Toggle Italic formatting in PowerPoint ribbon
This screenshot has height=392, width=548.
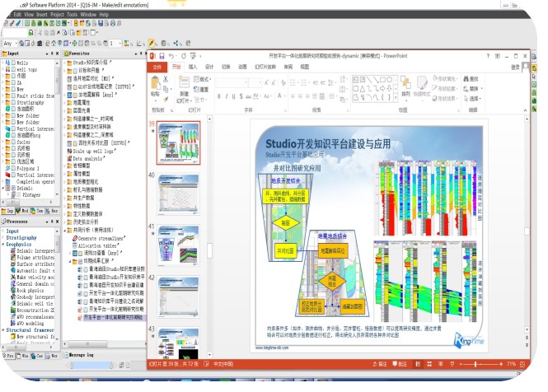226,96
